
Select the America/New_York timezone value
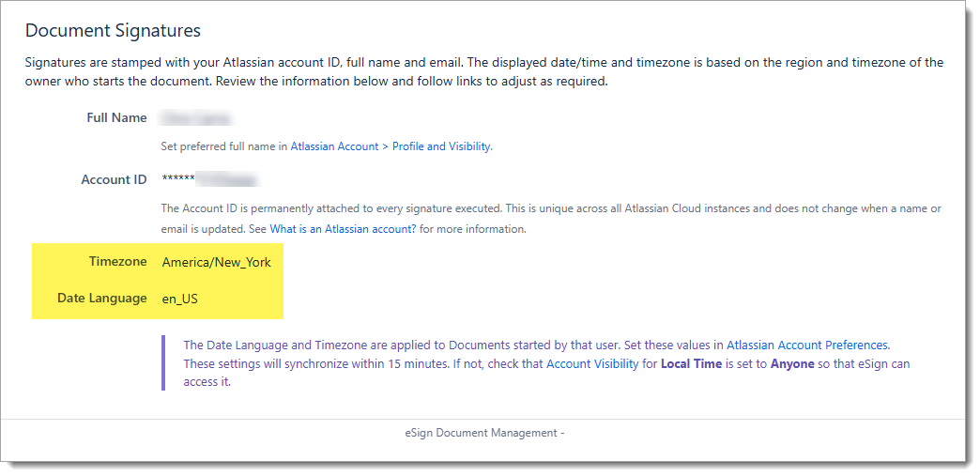point(216,263)
